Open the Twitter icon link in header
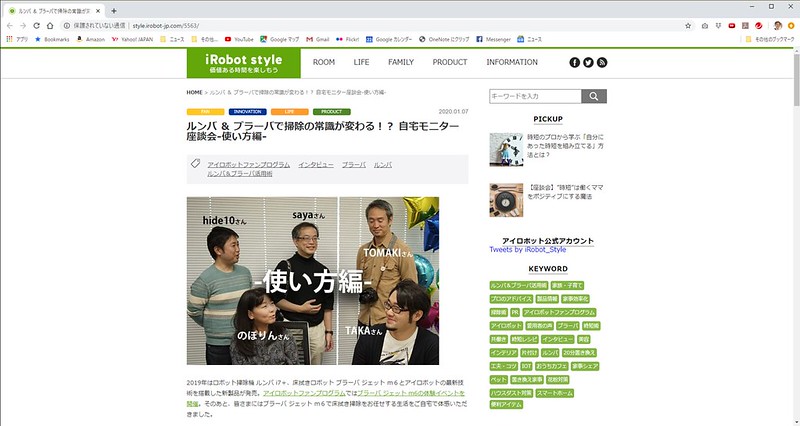 [x=589, y=62]
